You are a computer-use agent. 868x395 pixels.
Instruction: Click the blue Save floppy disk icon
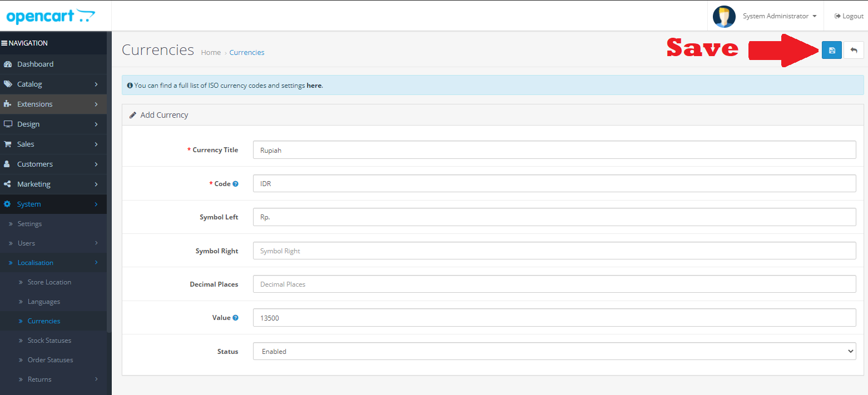[831, 51]
